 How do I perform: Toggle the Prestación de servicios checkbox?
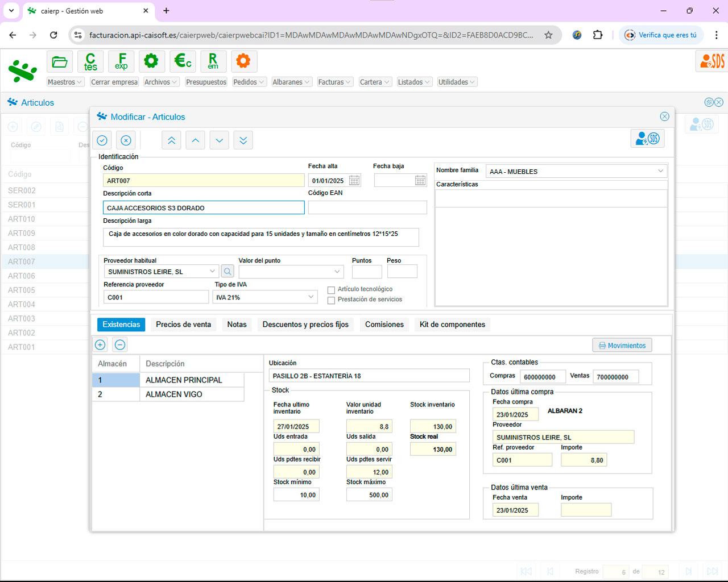[331, 301]
